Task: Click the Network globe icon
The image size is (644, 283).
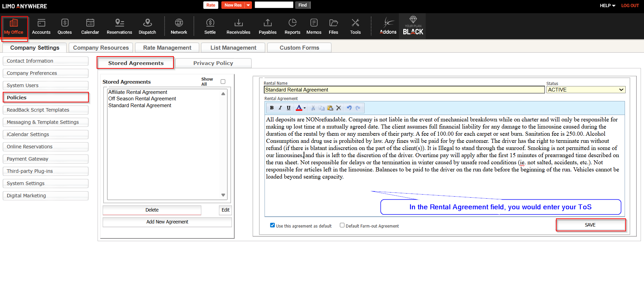Action: [179, 23]
